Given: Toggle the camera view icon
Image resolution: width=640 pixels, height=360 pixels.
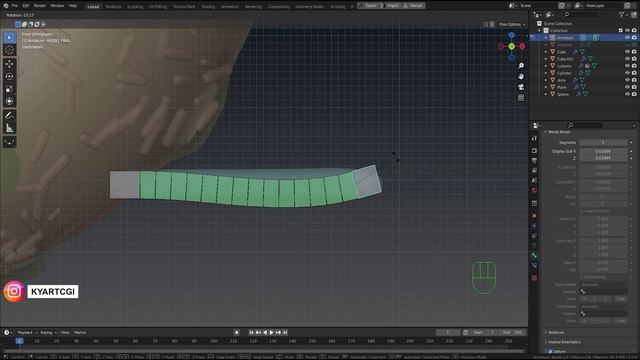Looking at the screenshot, I should click(521, 87).
